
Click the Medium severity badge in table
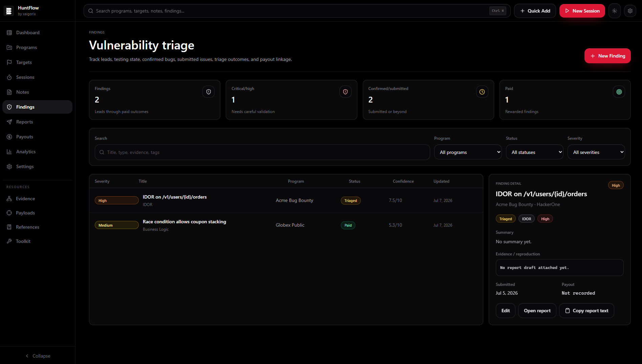(116, 225)
